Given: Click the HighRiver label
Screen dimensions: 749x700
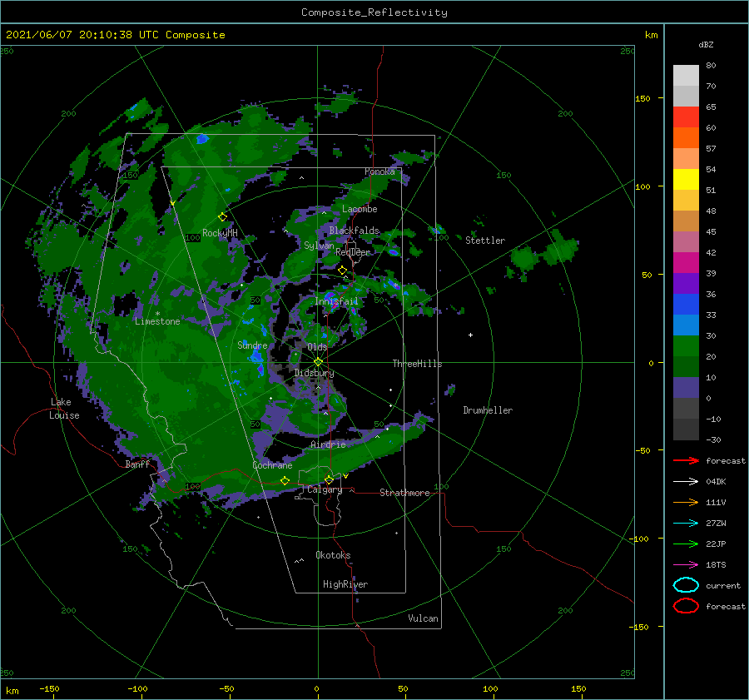Looking at the screenshot, I should point(345,584).
